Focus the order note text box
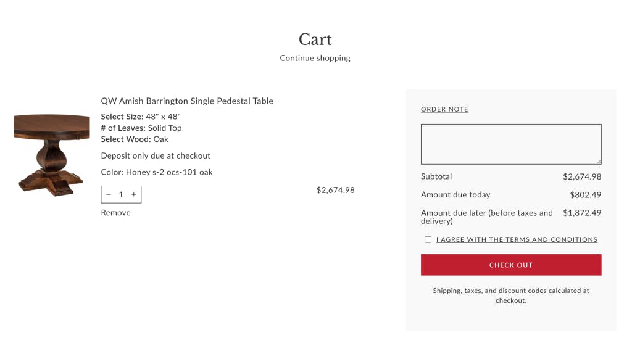 coord(511,144)
